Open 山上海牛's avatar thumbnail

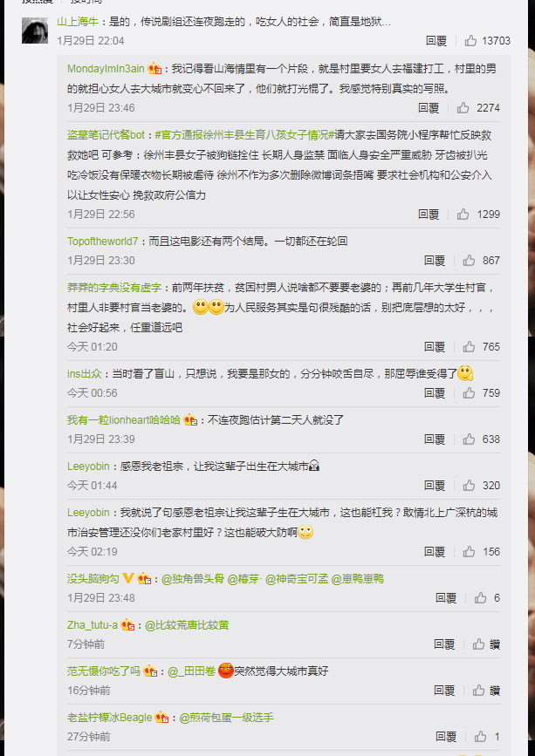tap(35, 31)
